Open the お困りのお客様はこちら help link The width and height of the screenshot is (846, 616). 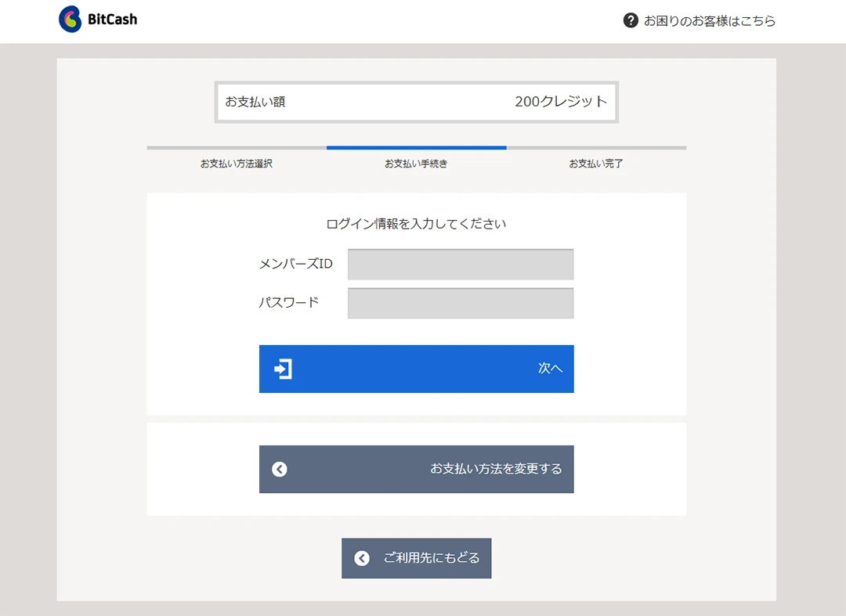point(709,21)
